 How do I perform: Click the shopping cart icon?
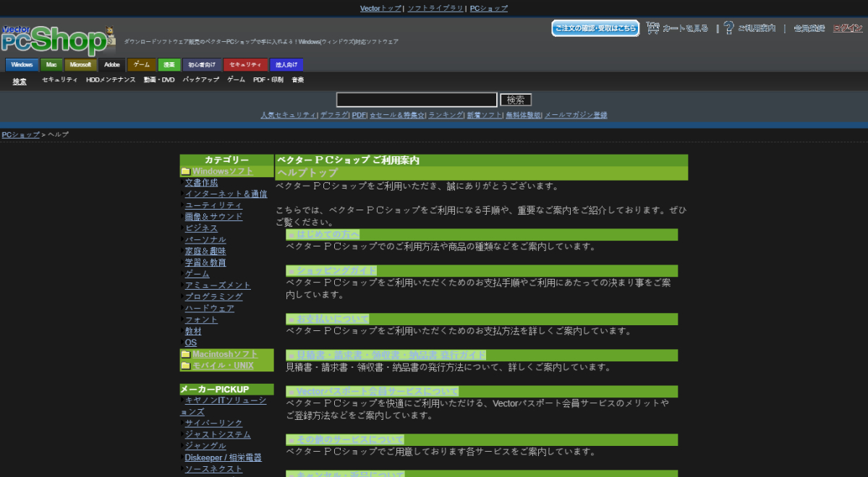pos(653,28)
